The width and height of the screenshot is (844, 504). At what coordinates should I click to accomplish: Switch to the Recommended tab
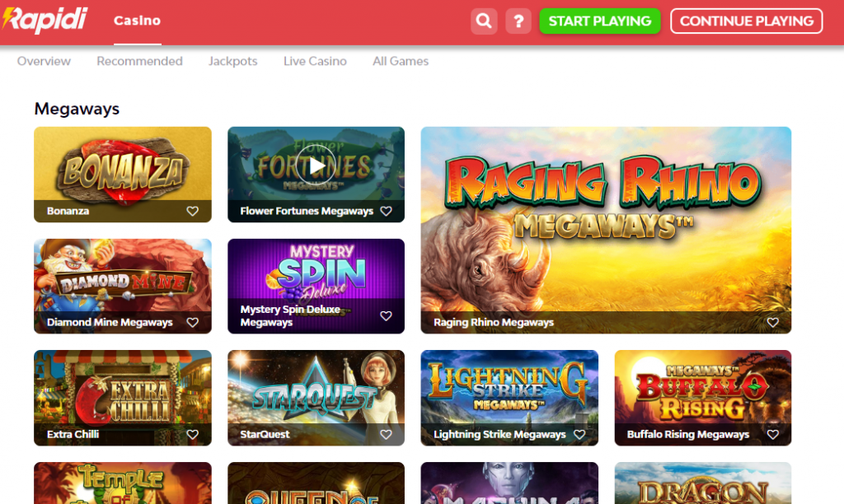(x=139, y=61)
